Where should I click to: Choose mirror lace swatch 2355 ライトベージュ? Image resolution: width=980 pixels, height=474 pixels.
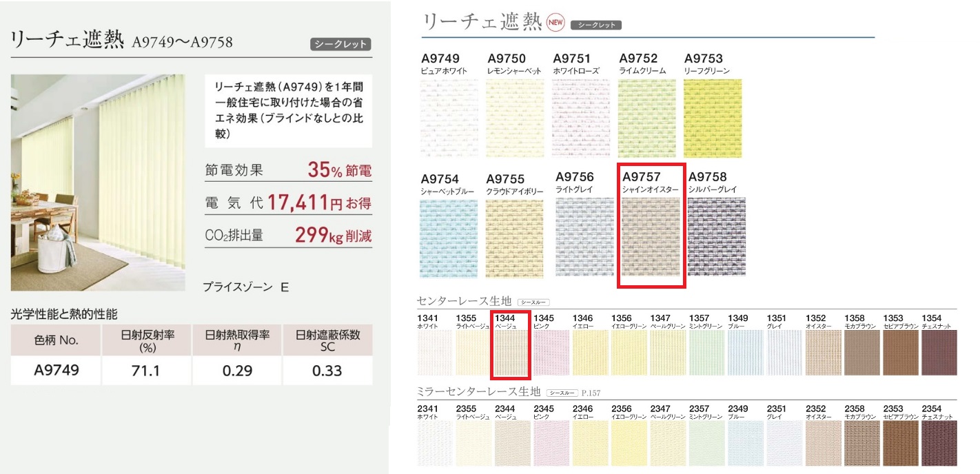tap(473, 443)
